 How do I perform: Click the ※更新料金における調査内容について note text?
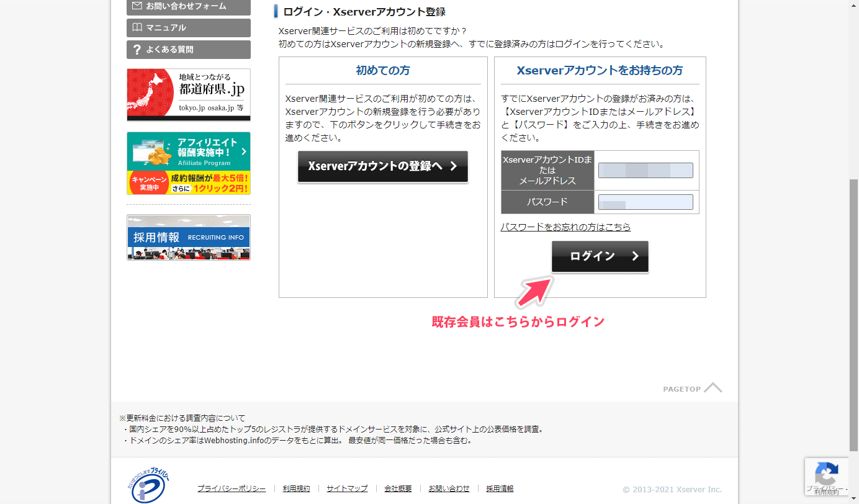(x=182, y=418)
